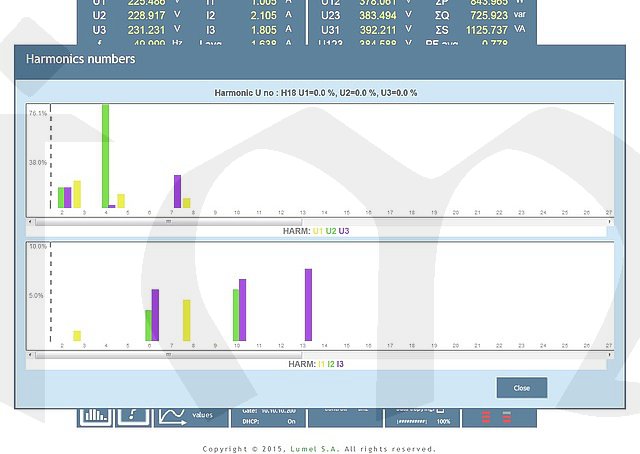Click right scroll arrow of voltage chart
This screenshot has height=454, width=640.
click(609, 220)
